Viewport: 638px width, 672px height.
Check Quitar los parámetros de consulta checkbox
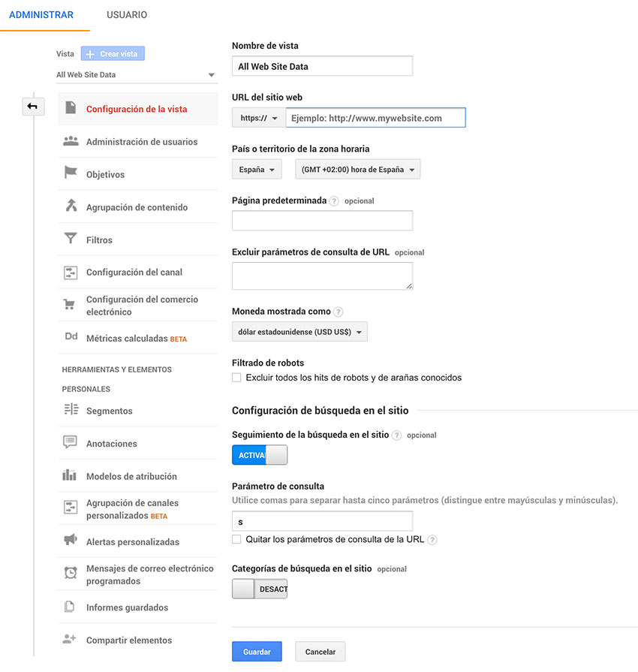(x=237, y=539)
